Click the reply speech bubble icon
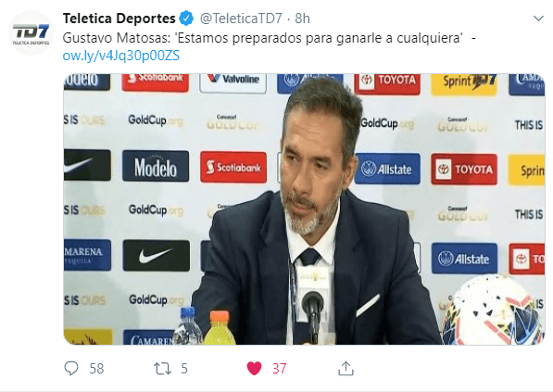The width and height of the screenshot is (553, 392). (71, 368)
